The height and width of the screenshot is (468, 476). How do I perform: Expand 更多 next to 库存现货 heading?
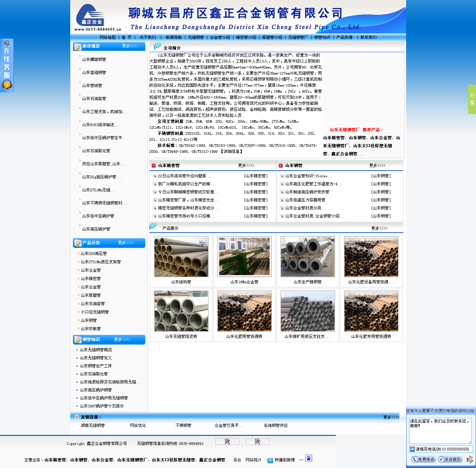tap(130, 46)
